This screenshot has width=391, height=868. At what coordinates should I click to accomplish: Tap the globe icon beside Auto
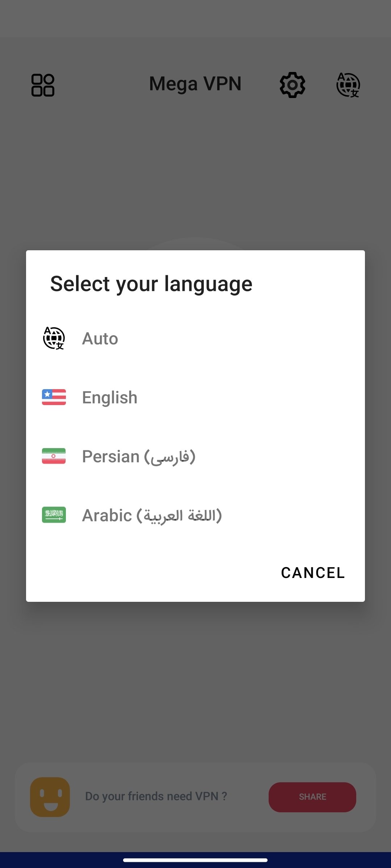[54, 338]
